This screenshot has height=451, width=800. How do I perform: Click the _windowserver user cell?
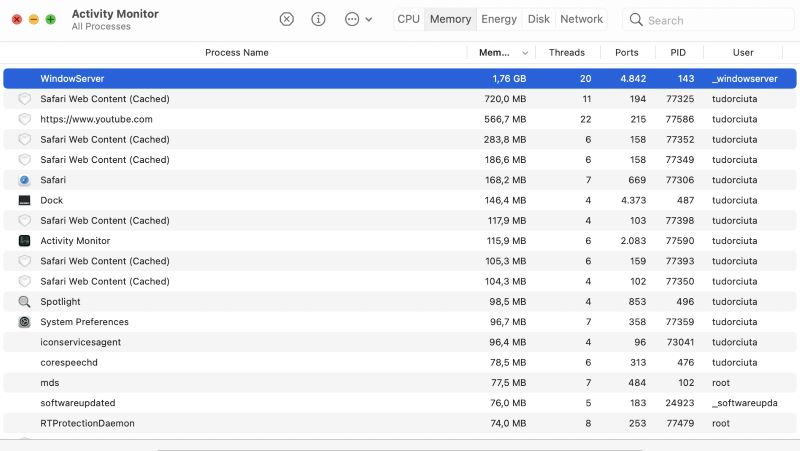[745, 79]
